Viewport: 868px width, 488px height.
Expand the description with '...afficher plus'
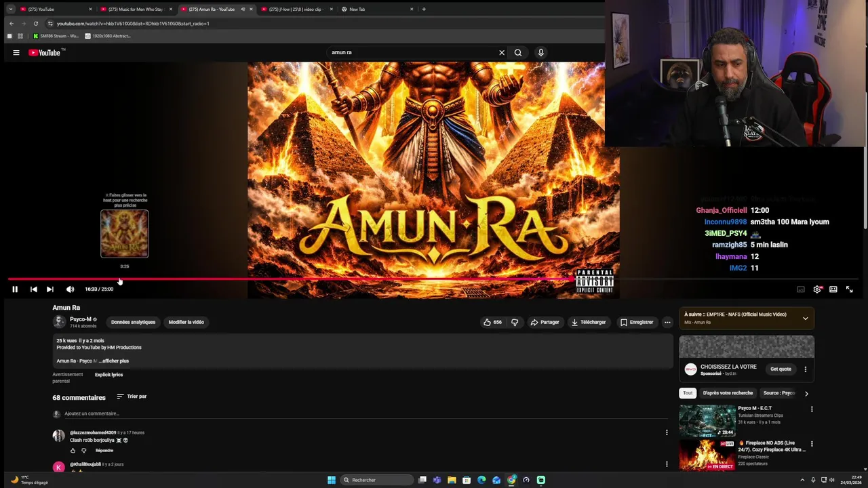[113, 361]
